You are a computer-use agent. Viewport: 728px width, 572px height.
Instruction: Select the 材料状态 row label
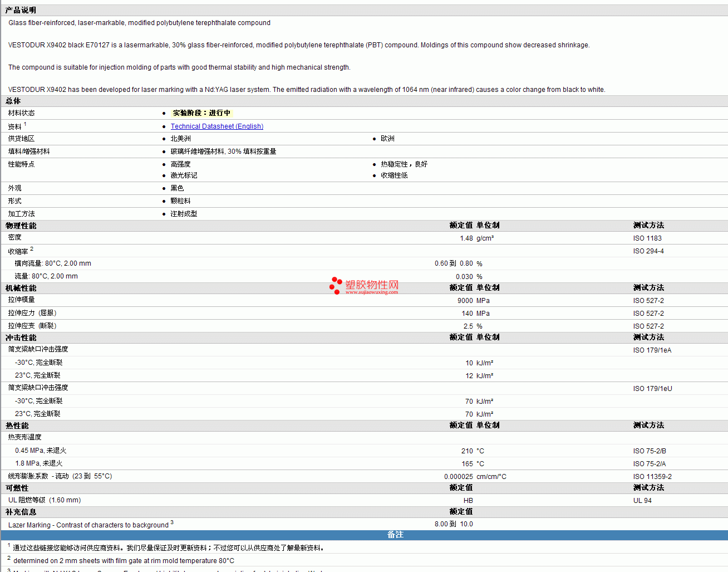click(21, 113)
